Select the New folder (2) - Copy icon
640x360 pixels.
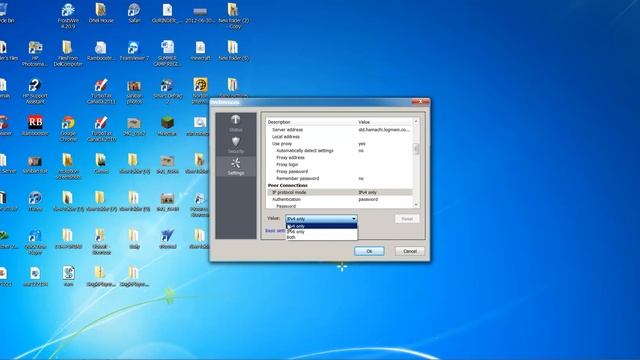[x=233, y=15]
